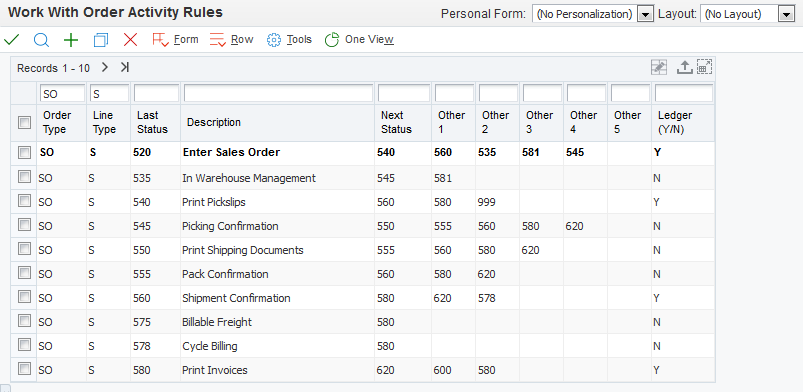
Task: Click the green Select checkmark icon
Action: (11, 39)
